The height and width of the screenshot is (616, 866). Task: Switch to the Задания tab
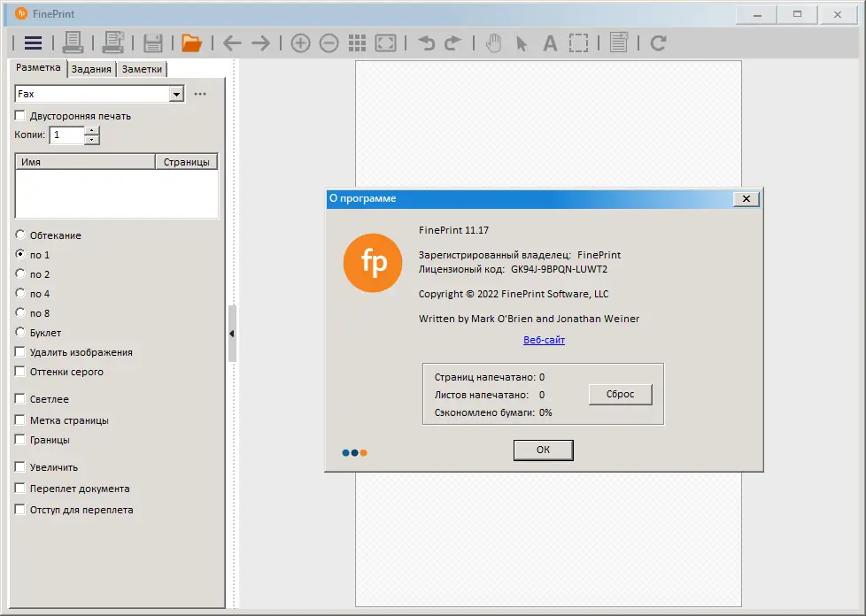pos(91,69)
